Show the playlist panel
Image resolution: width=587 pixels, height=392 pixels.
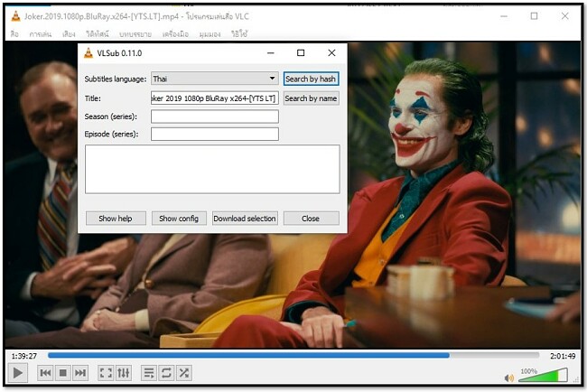pos(149,373)
